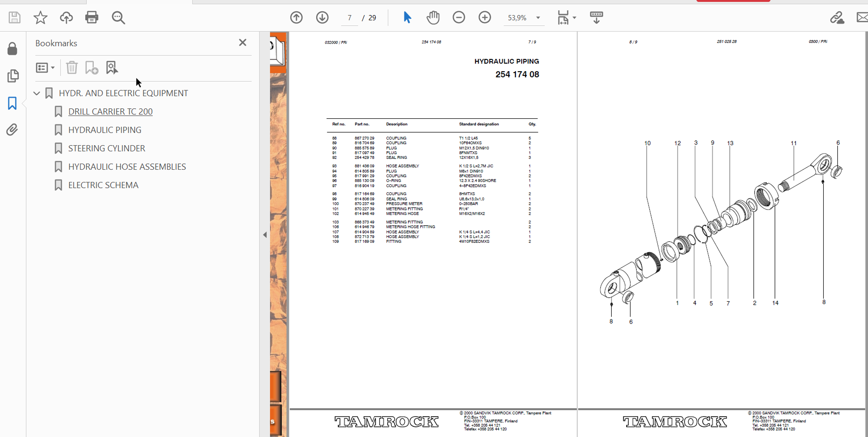Click the TAMROCK logo on the left page
Screen dimensions: 868x437
386,421
